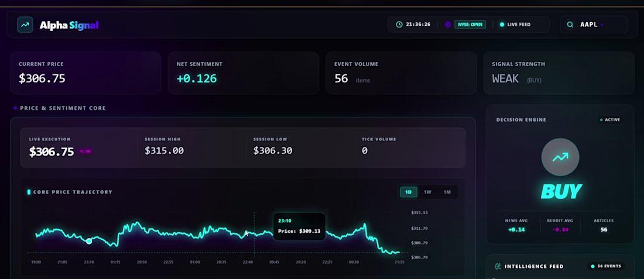Click the $305.79 y-axis label
The width and height of the screenshot is (644, 279).
pyautogui.click(x=419, y=257)
